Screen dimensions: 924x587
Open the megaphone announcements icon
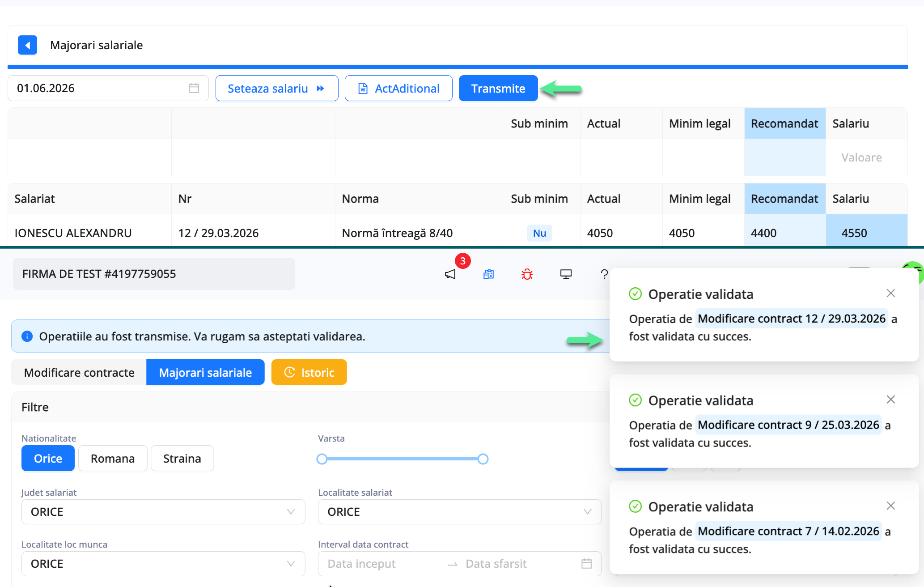point(450,274)
